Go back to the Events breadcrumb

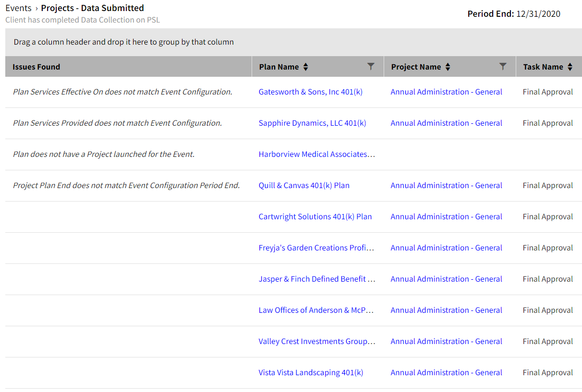[x=18, y=8]
